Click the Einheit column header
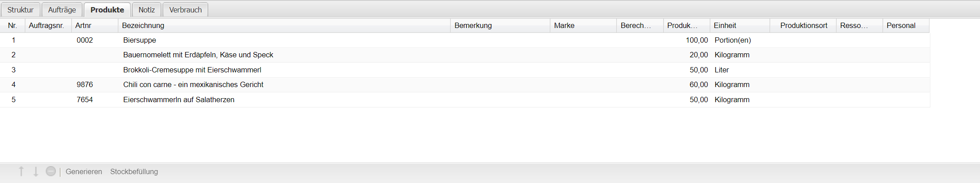This screenshot has height=183, width=980. [725, 25]
